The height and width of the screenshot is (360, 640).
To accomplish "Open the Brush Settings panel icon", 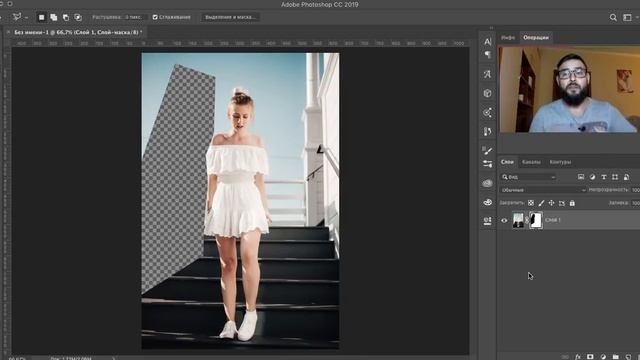I will [487, 131].
